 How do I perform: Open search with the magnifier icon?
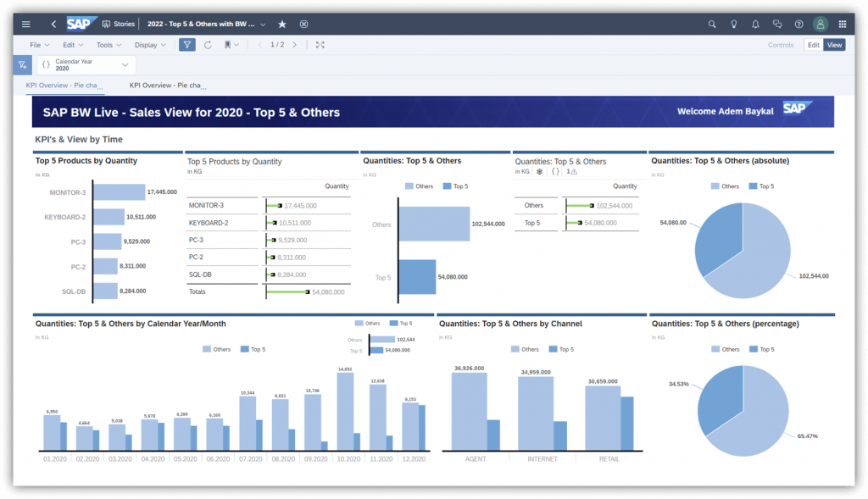(712, 25)
